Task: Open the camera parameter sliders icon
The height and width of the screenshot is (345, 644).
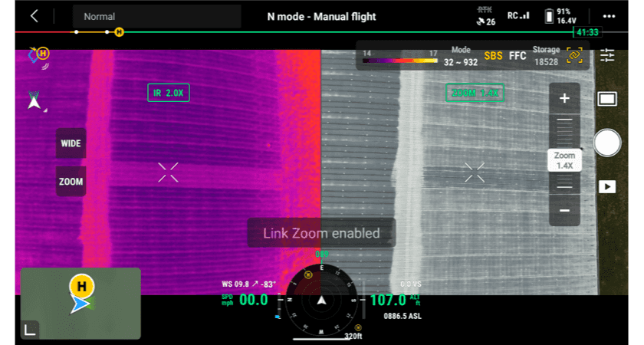Action: [607, 55]
